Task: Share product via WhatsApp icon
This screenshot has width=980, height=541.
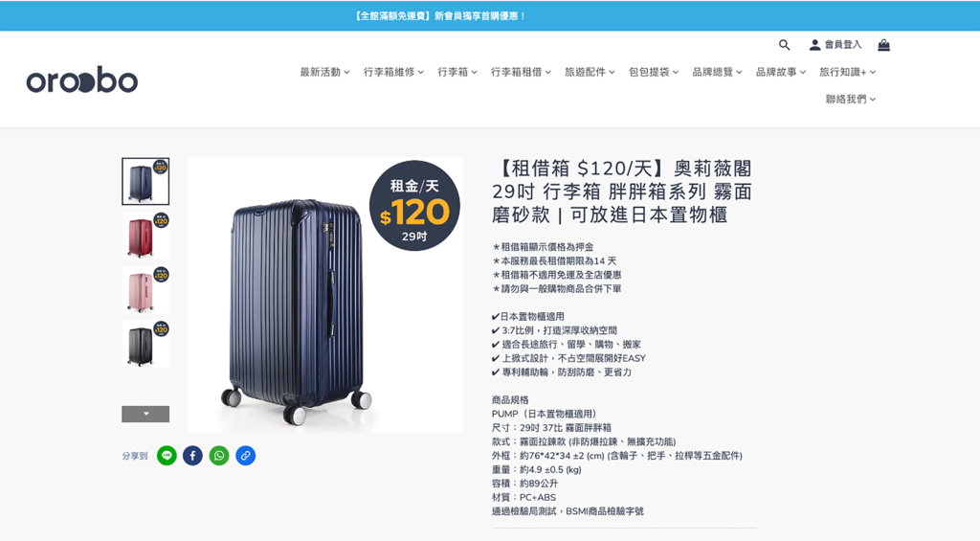Action: pyautogui.click(x=219, y=456)
